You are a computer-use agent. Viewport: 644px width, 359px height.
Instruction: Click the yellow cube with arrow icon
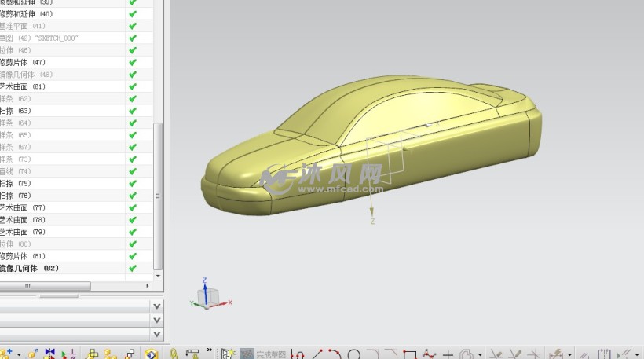click(x=32, y=354)
